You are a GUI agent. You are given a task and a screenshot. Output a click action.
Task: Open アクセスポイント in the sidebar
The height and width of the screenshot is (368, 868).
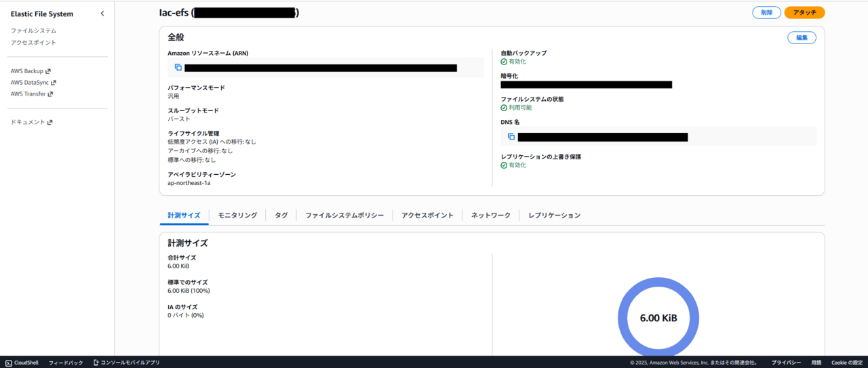point(34,43)
